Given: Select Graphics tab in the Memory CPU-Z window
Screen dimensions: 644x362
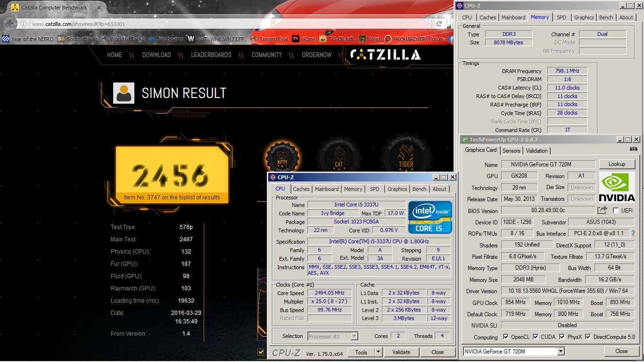Looking at the screenshot, I should (584, 17).
